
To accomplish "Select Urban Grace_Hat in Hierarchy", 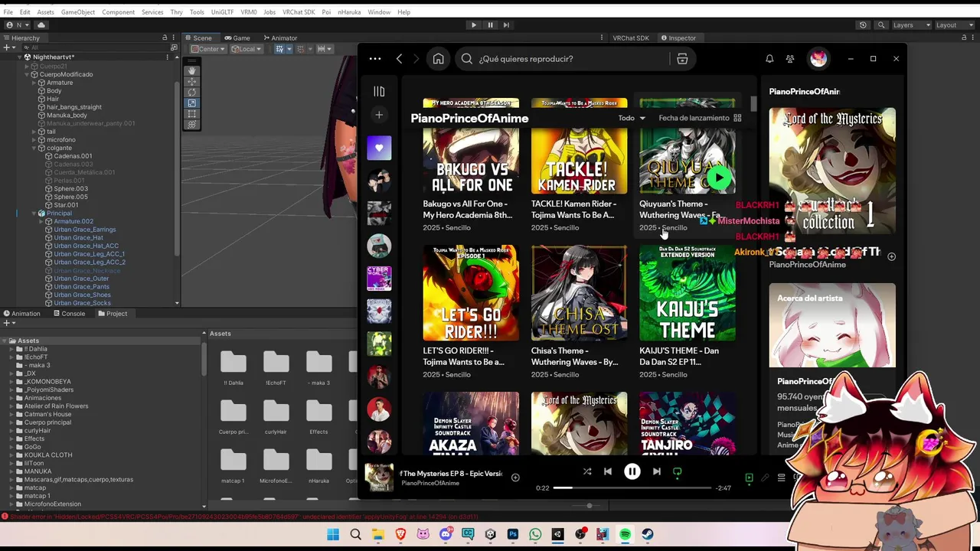I will pos(78,237).
